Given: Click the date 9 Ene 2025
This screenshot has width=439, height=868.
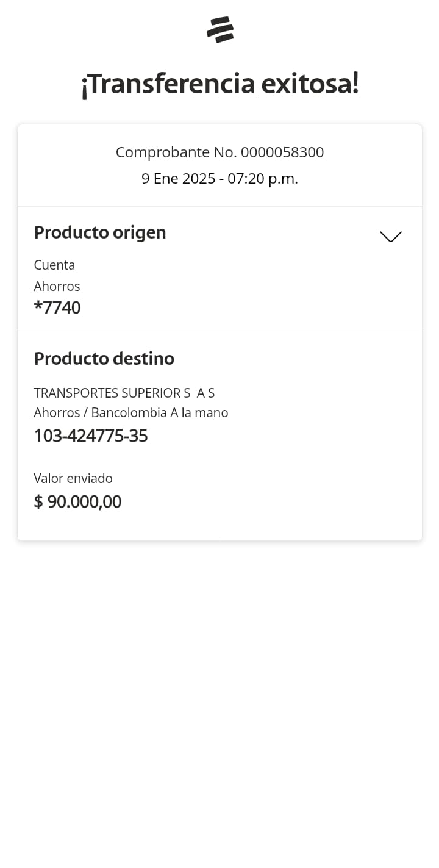Looking at the screenshot, I should (179, 179).
